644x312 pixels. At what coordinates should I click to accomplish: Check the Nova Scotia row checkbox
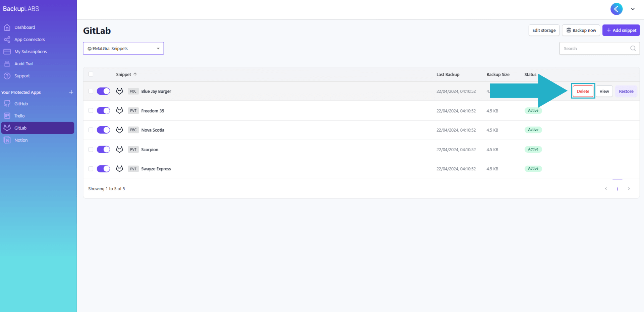(91, 130)
